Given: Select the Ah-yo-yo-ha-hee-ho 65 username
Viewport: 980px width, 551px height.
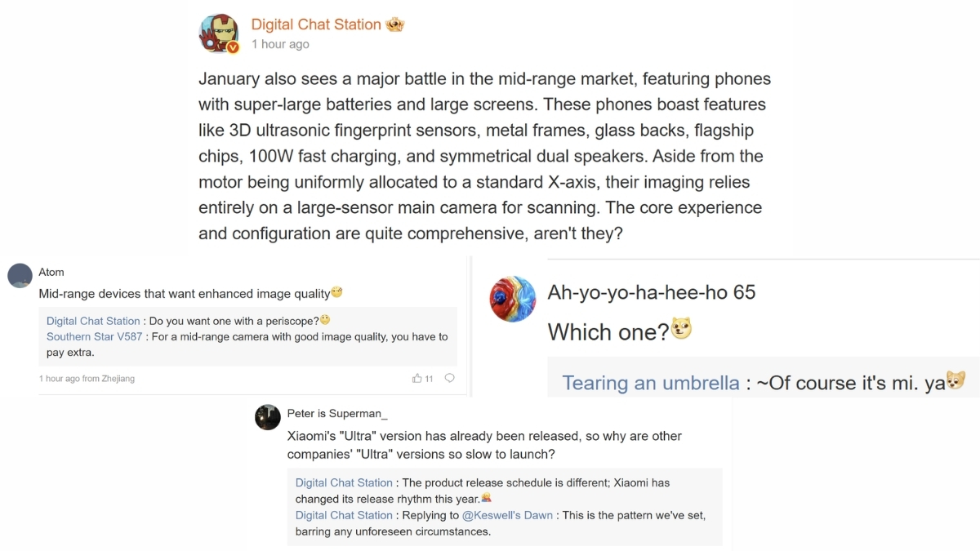Looking at the screenshot, I should (x=651, y=291).
